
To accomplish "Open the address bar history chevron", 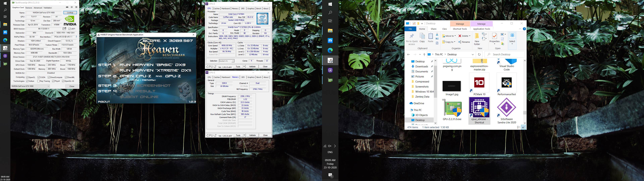I will (x=472, y=54).
